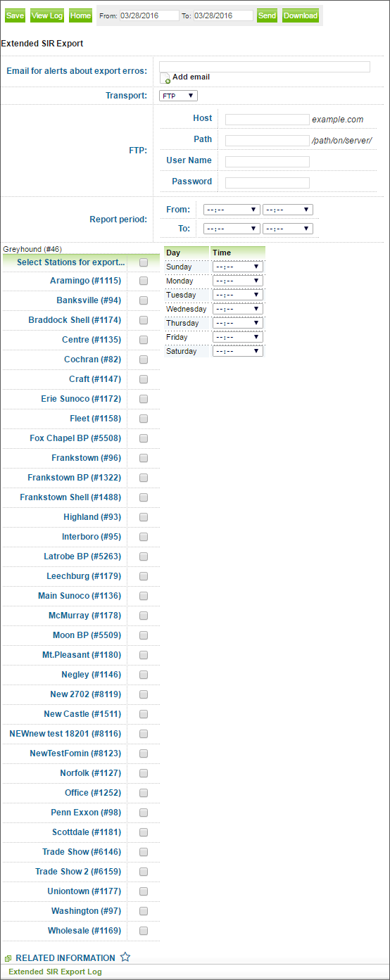Screen dimensions: 390x980
Task: Open the Saturday time dropdown
Action: tap(238, 351)
